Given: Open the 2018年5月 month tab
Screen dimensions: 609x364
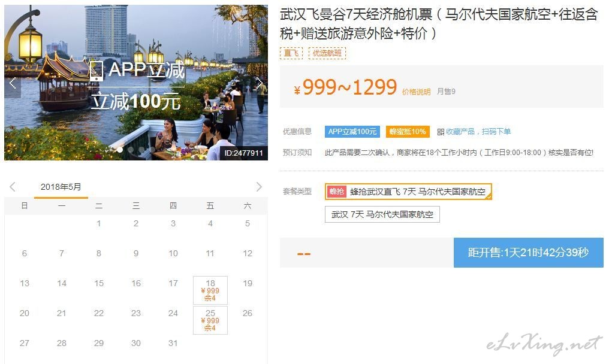Looking at the screenshot, I should (x=61, y=187).
